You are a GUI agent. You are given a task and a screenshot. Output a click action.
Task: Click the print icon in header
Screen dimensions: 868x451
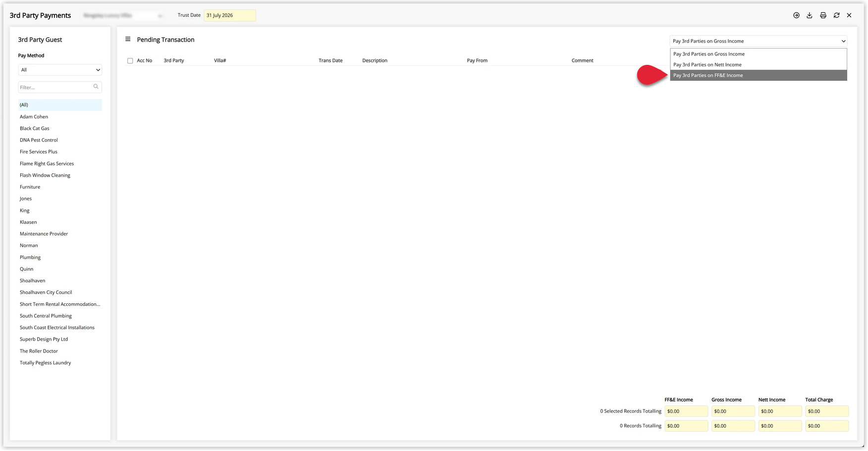(x=823, y=15)
